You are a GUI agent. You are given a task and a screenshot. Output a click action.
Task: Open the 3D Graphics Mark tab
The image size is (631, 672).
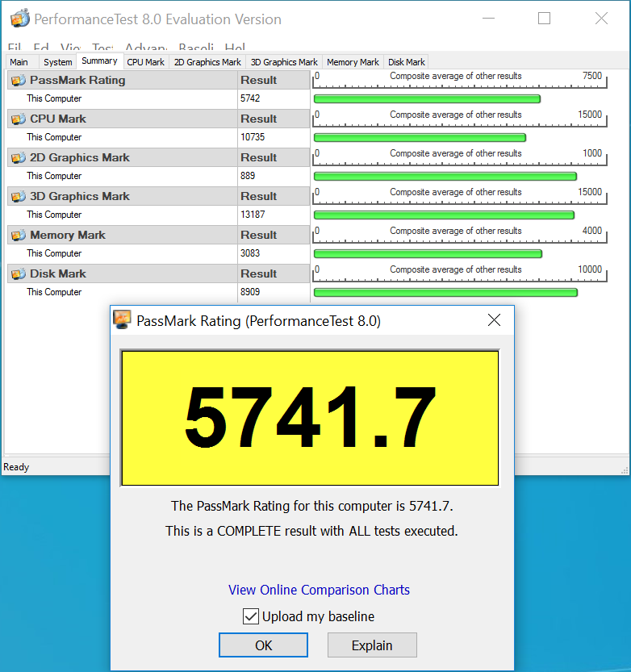(284, 62)
